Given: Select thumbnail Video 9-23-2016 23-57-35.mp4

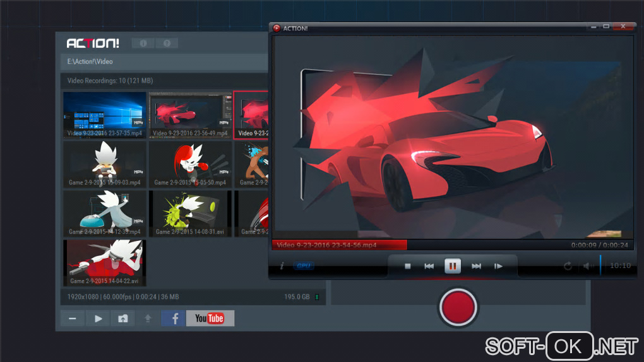Looking at the screenshot, I should [105, 115].
